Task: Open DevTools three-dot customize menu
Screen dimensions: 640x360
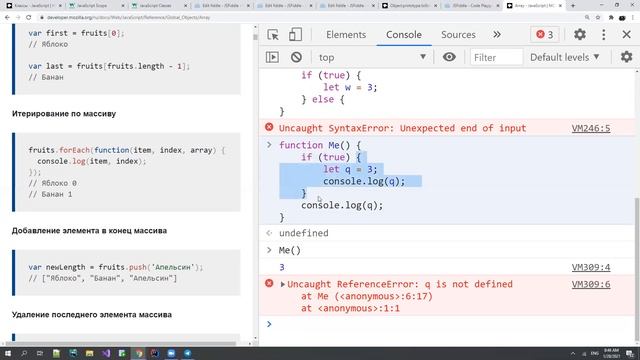Action: click(x=604, y=35)
